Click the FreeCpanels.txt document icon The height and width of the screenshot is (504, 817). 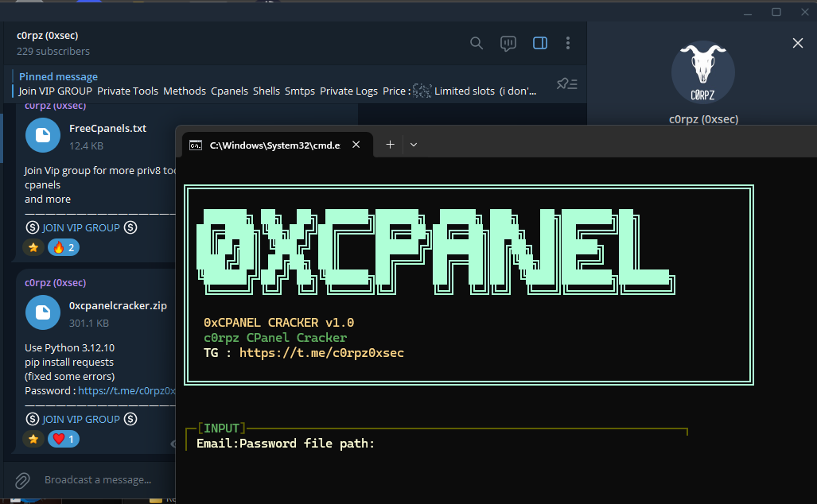click(x=43, y=135)
